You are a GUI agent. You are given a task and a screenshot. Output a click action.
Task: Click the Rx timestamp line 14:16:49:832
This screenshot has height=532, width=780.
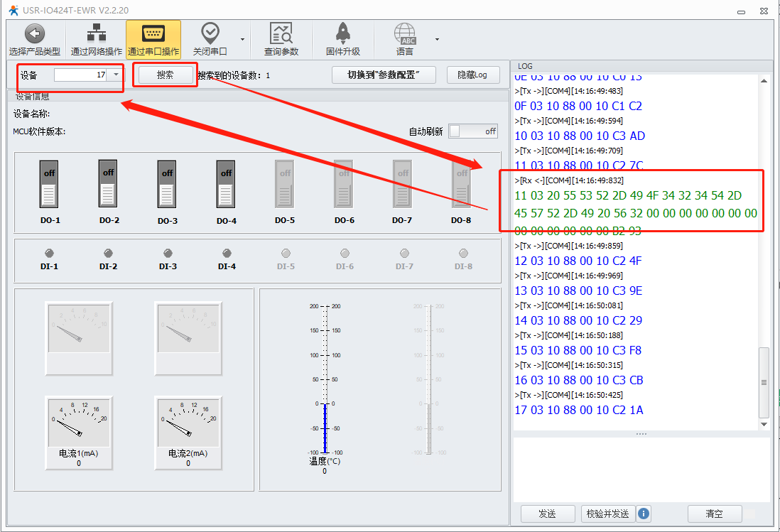569,180
